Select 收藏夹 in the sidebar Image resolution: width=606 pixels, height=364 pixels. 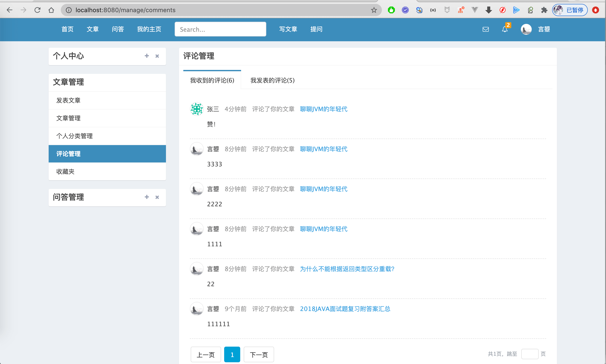pos(65,171)
